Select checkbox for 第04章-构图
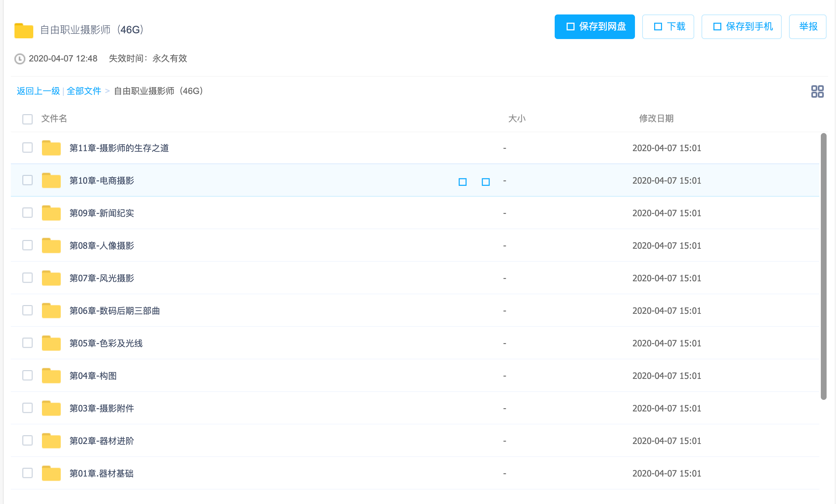This screenshot has height=504, width=836. (27, 375)
